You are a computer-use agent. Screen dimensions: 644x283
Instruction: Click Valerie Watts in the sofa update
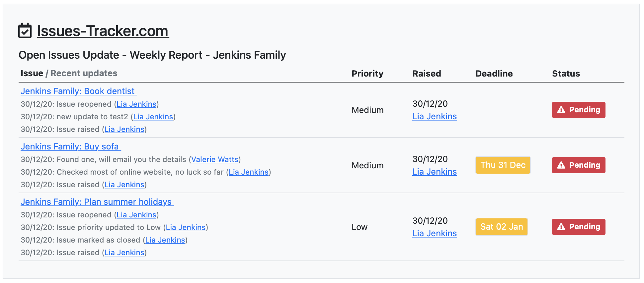(x=214, y=159)
